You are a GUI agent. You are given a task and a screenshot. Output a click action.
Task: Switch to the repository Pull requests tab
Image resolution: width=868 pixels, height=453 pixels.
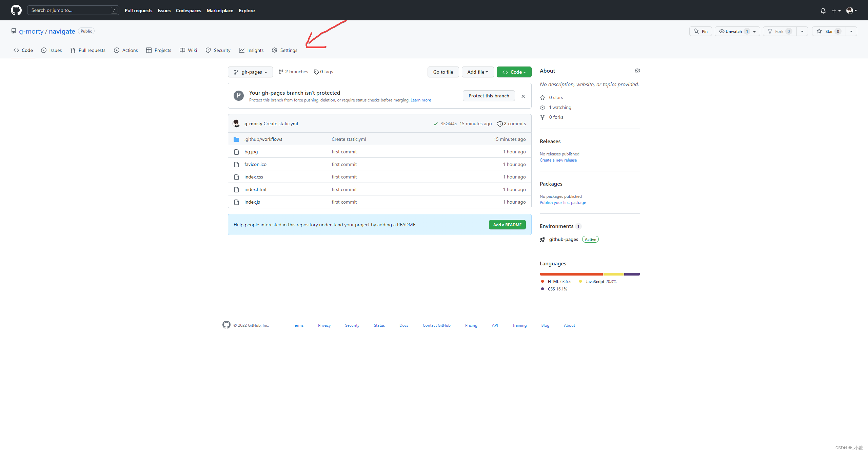coord(88,50)
